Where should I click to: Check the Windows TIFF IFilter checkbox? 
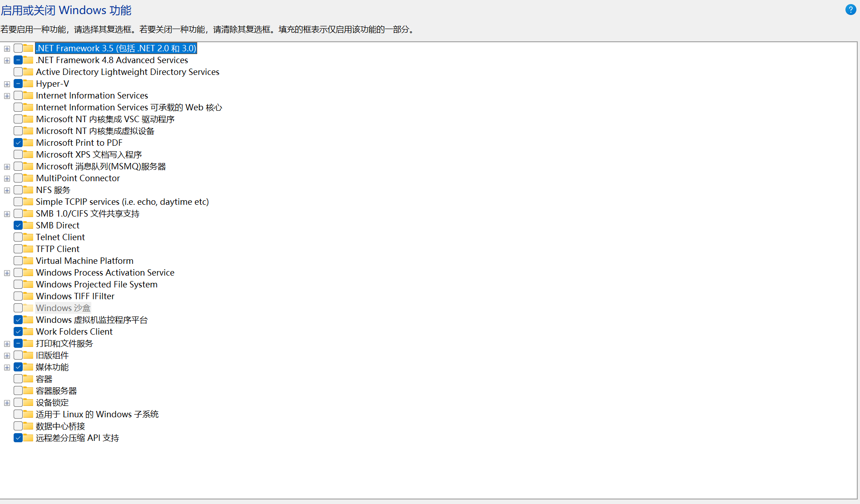click(18, 296)
